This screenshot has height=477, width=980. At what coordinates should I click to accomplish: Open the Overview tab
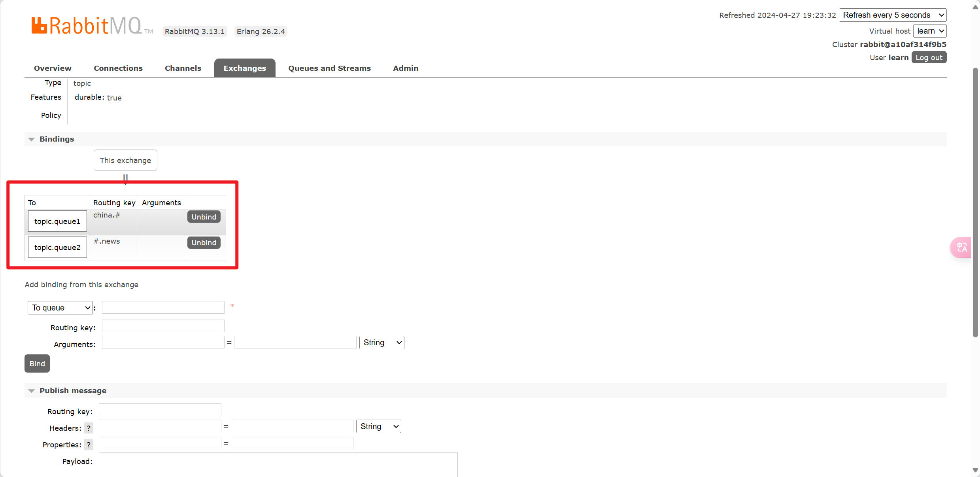pos(53,68)
